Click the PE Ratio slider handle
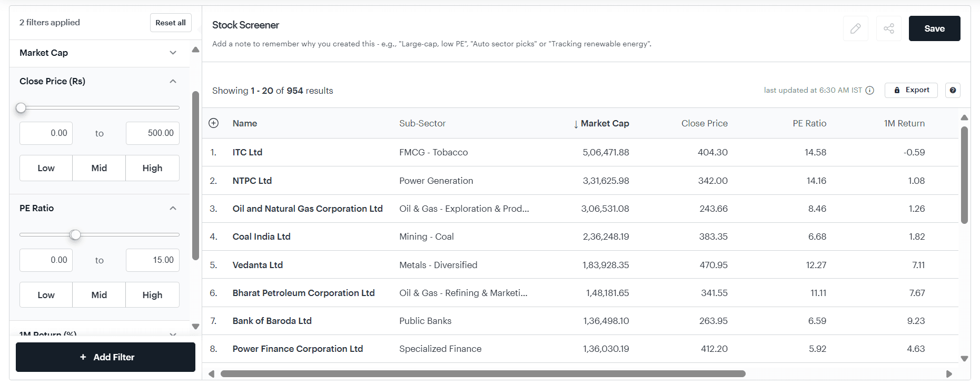The image size is (980, 384). pos(75,234)
